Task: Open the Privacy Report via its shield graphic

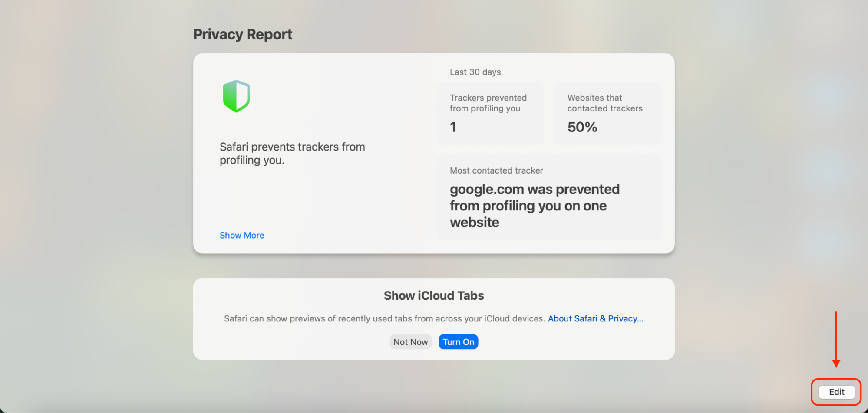Action: (x=237, y=95)
